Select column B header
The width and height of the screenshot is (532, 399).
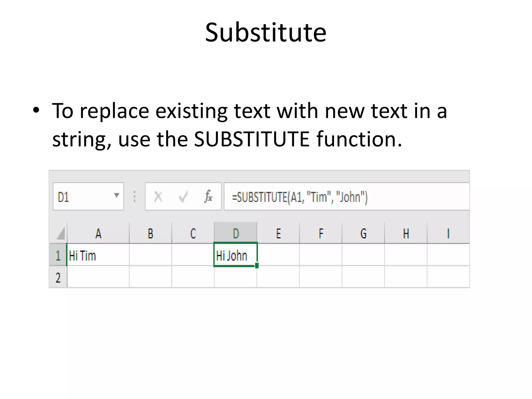[150, 233]
